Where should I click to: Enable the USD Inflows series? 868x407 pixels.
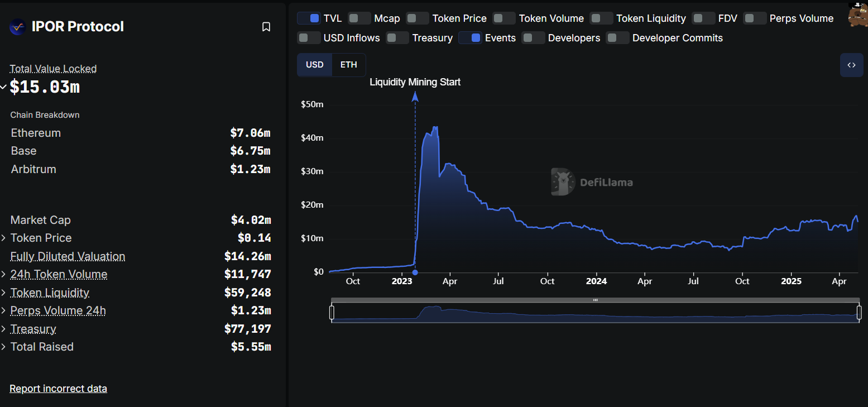coord(309,38)
